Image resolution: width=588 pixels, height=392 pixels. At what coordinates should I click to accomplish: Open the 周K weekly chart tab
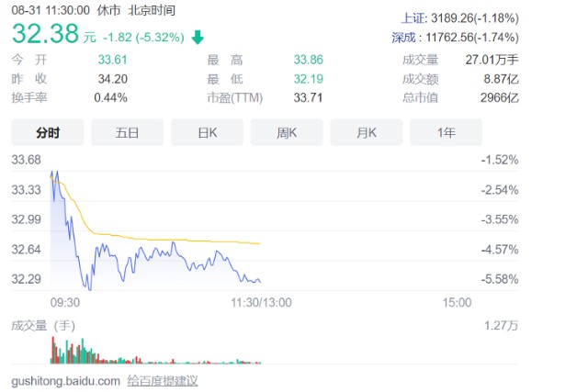pos(287,132)
